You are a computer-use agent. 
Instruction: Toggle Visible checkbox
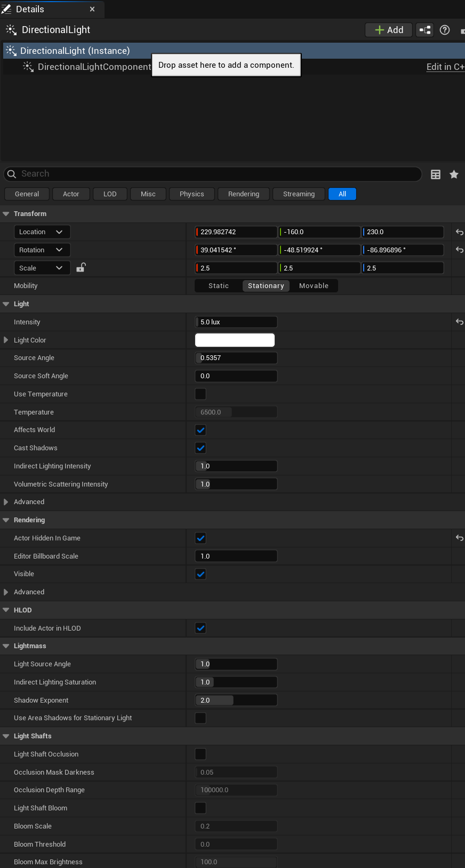point(201,574)
